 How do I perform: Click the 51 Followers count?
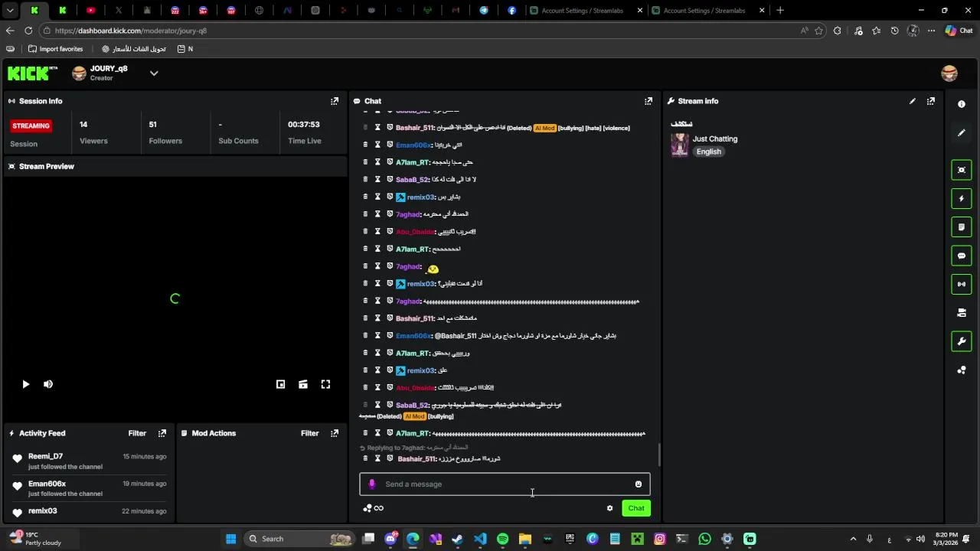(153, 124)
